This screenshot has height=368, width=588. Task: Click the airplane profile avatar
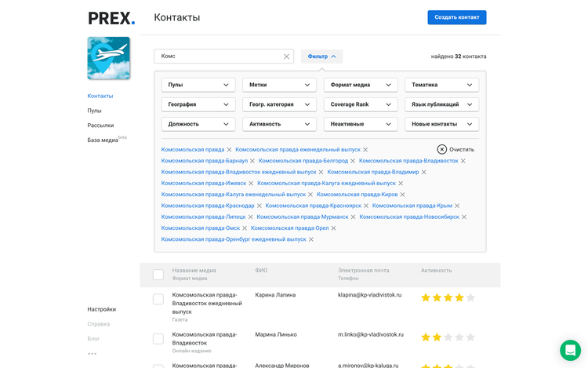coord(109,58)
